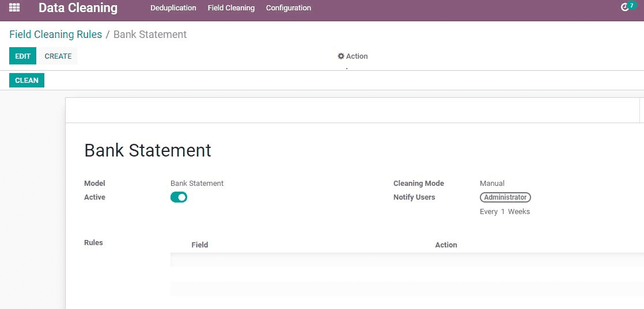Image resolution: width=644 pixels, height=309 pixels.
Task: Click the Administrator user tag
Action: click(x=505, y=197)
